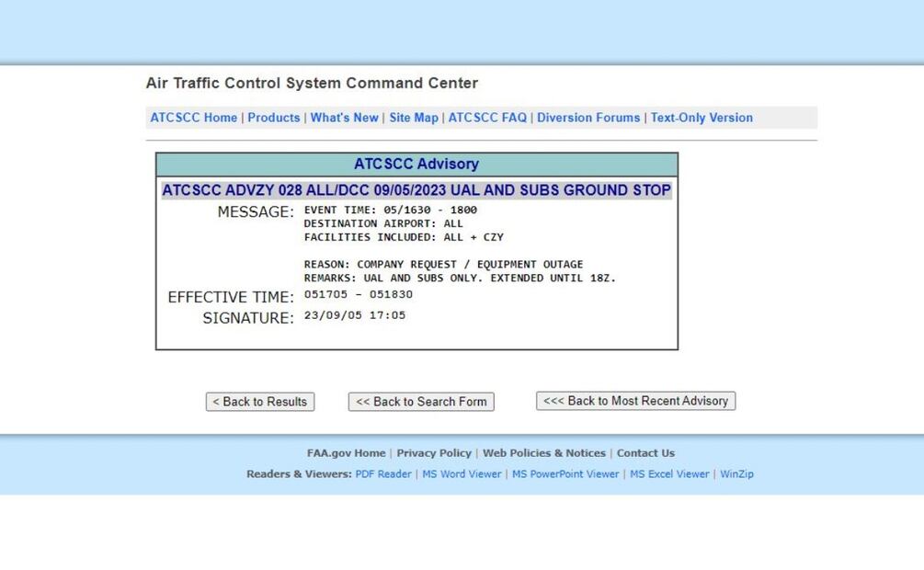The image size is (924, 570).
Task: Open Web Policies & Notices link
Action: pos(544,453)
